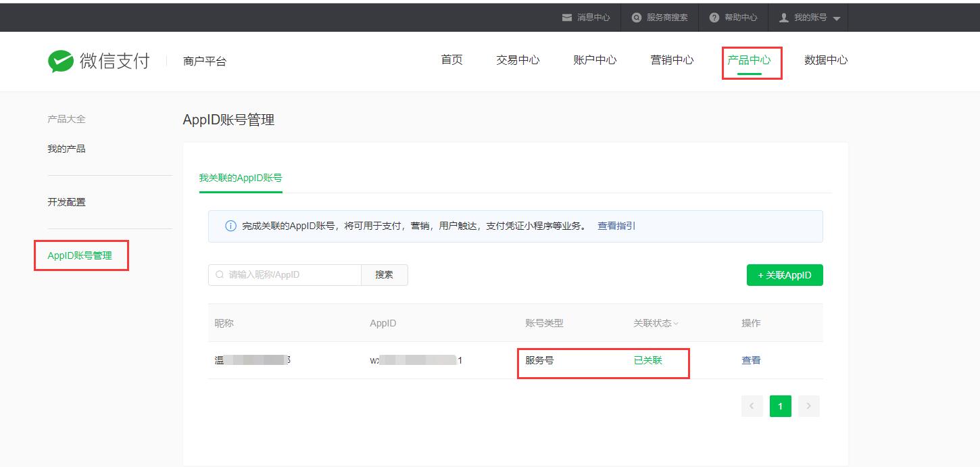Click the 微信支付 WeChat Pay logo
Screen dimensions: 980x467
click(x=99, y=60)
